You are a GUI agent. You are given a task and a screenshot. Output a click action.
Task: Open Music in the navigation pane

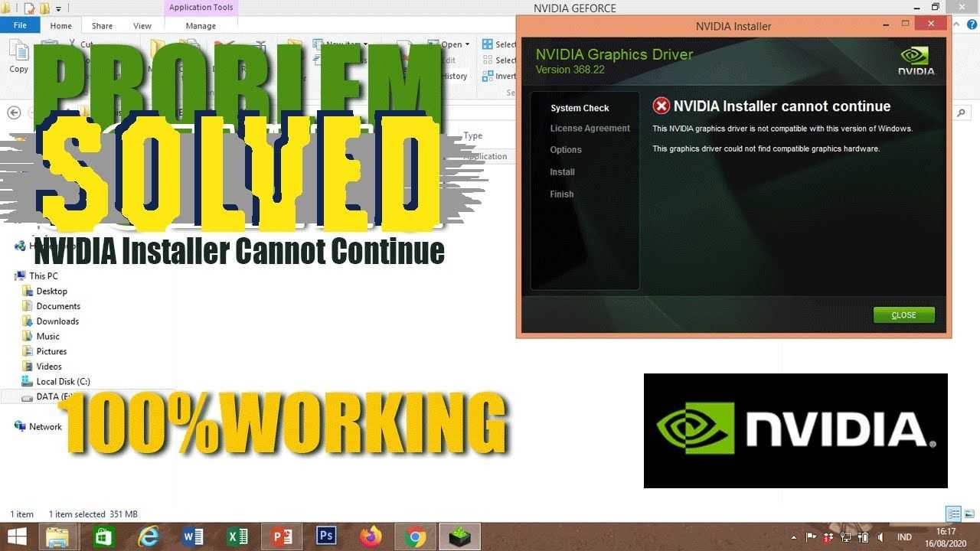[x=47, y=336]
